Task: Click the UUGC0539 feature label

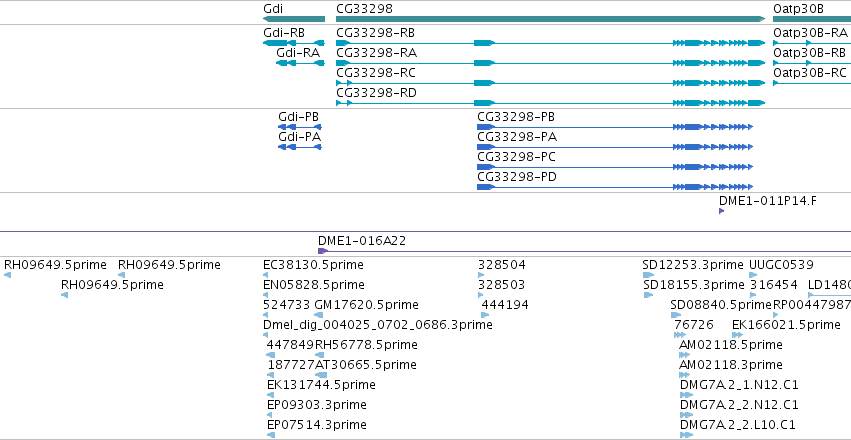Action: (782, 265)
